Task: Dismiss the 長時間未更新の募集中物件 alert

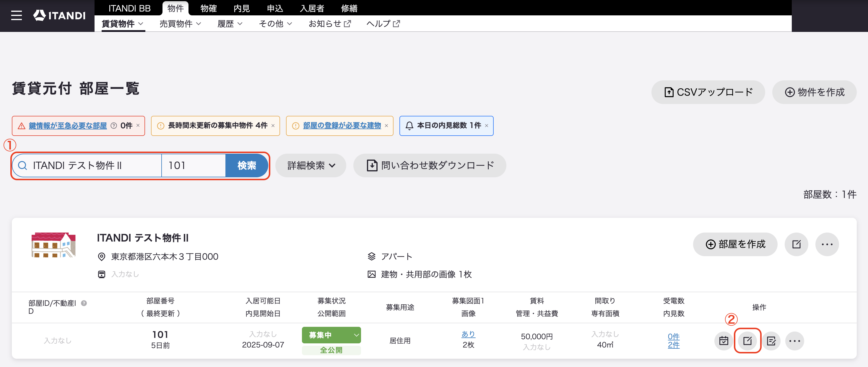Action: 273,126
